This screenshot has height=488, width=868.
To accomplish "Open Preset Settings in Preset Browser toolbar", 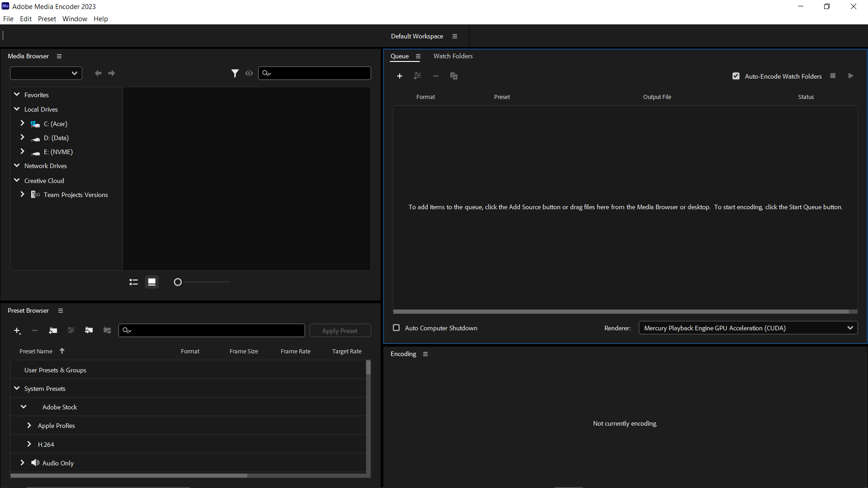I will (x=71, y=330).
